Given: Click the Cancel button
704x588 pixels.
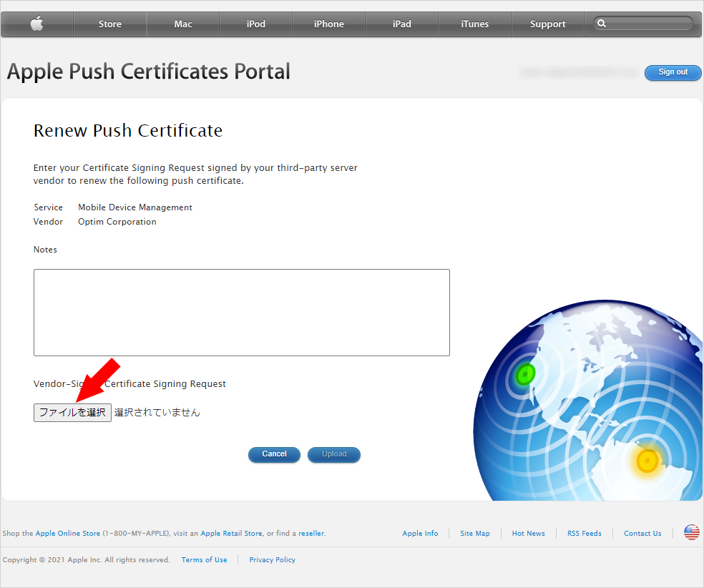Looking at the screenshot, I should coord(274,454).
